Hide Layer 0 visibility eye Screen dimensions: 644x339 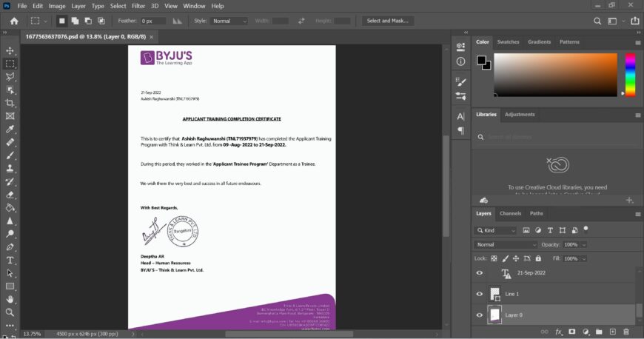[x=480, y=315]
